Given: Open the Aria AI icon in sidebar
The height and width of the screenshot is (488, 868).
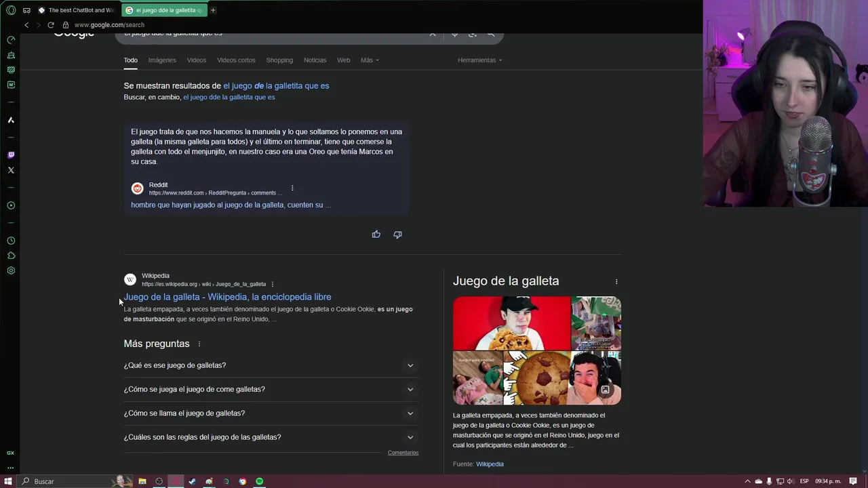Looking at the screenshot, I should point(11,120).
